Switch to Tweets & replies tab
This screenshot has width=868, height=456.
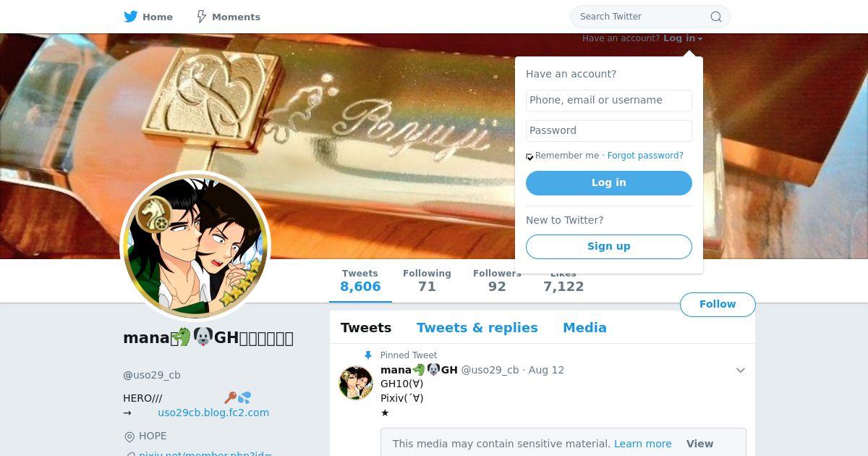coord(477,327)
